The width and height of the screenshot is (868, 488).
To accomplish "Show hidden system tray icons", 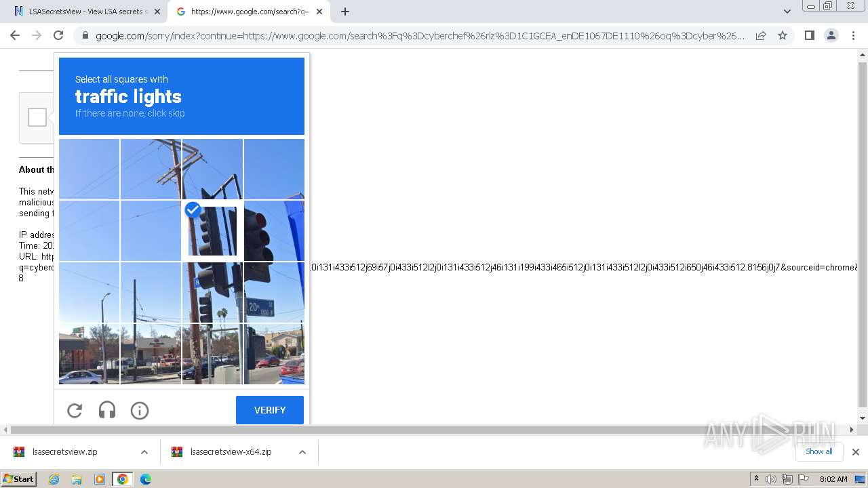I will 756,479.
